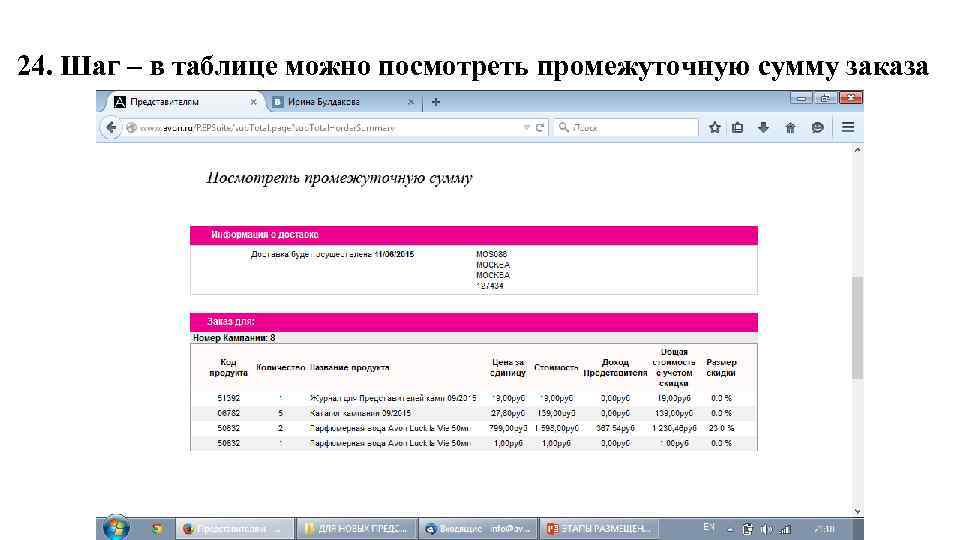Screen dimensions: 960x540
Task: Click the Название продукта column header
Action: coord(350,367)
